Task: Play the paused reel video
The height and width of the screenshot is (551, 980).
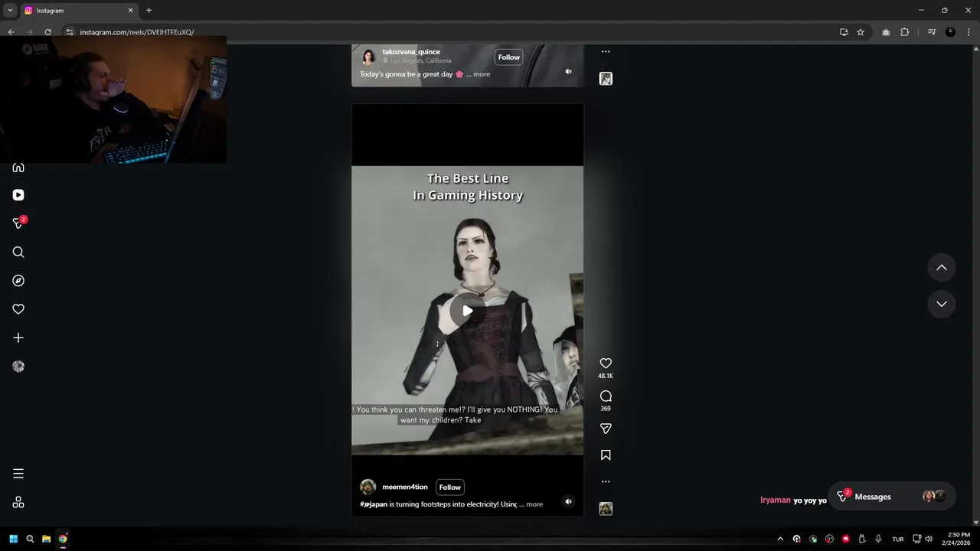Action: [467, 311]
